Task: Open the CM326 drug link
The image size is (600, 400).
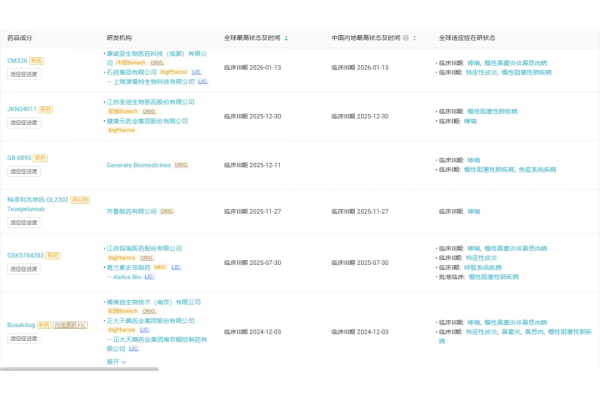Action: (x=17, y=60)
